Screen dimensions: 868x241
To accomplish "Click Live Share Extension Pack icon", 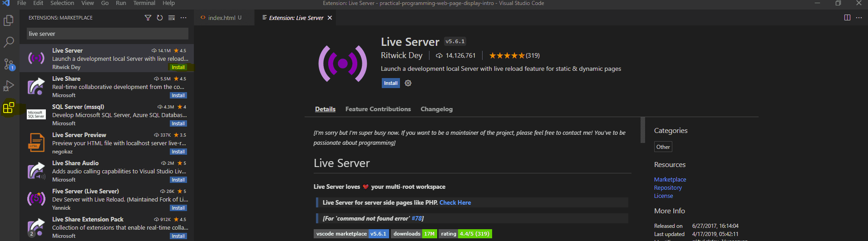I will coord(36,227).
